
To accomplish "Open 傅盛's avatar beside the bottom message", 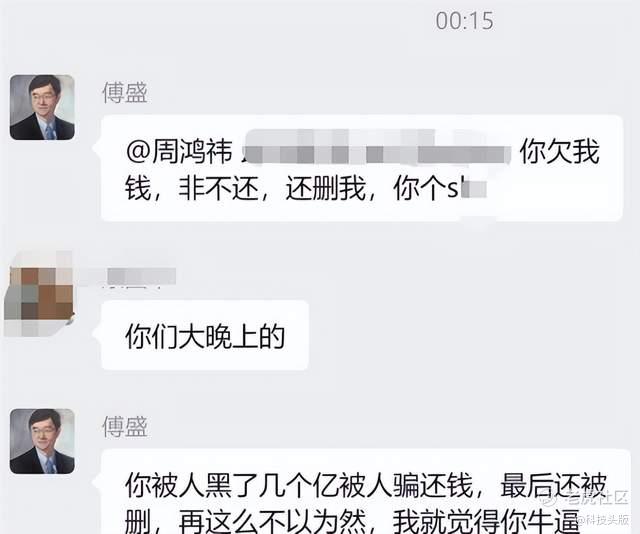I will 42,441.
